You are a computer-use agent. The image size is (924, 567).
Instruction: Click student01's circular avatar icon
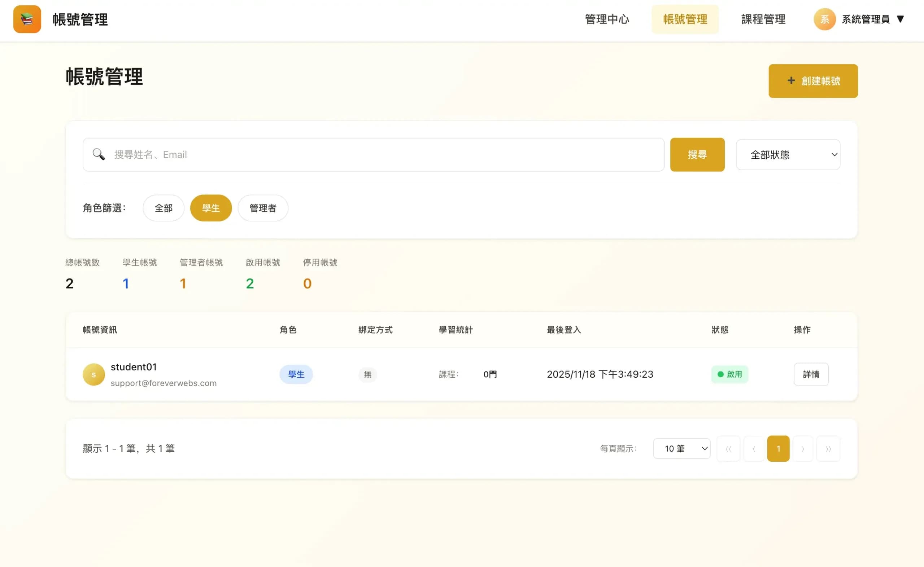pyautogui.click(x=93, y=374)
